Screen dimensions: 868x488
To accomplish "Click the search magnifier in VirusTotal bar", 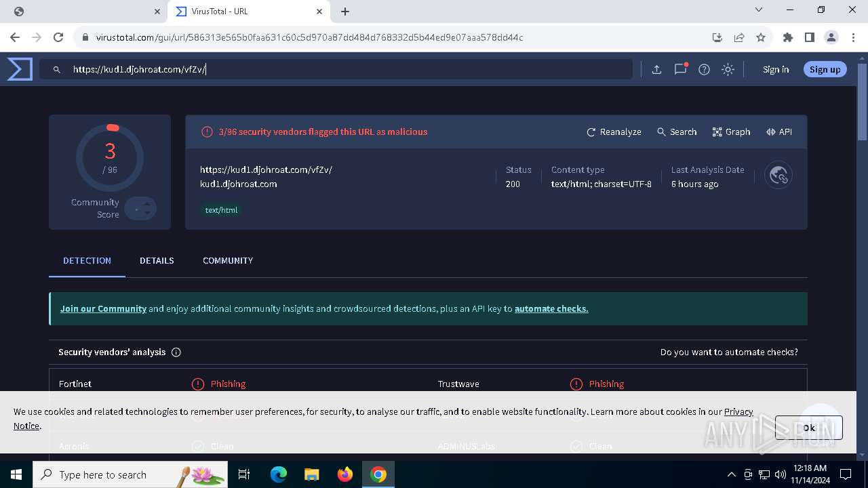I will click(x=57, y=69).
